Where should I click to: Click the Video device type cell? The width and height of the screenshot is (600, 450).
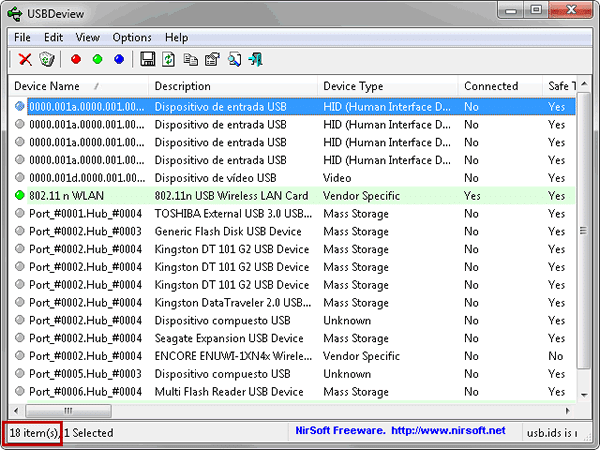point(337,178)
